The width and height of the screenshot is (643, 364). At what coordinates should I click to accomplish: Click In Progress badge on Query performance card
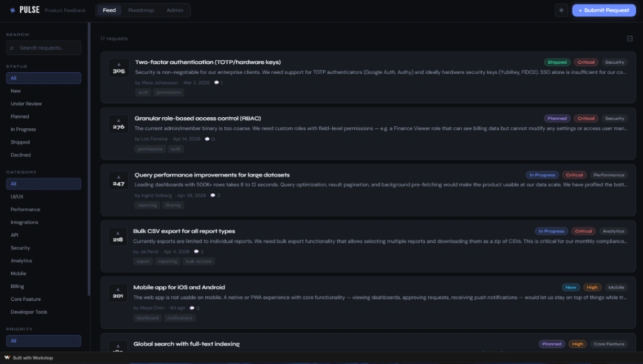click(x=542, y=175)
